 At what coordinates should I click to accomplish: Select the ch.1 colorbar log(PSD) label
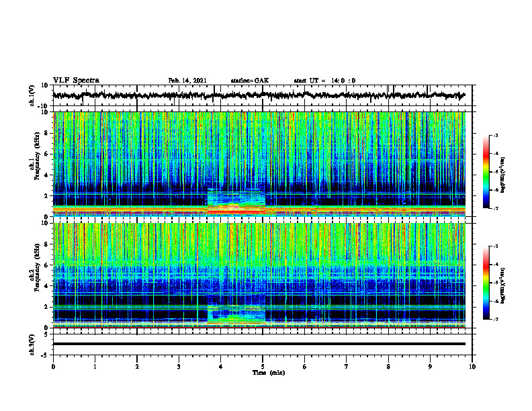(x=503, y=175)
